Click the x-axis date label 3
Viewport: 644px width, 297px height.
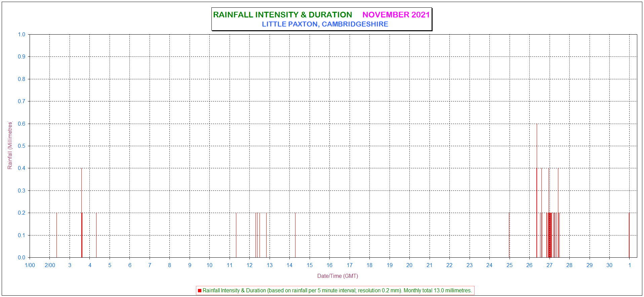(70, 265)
